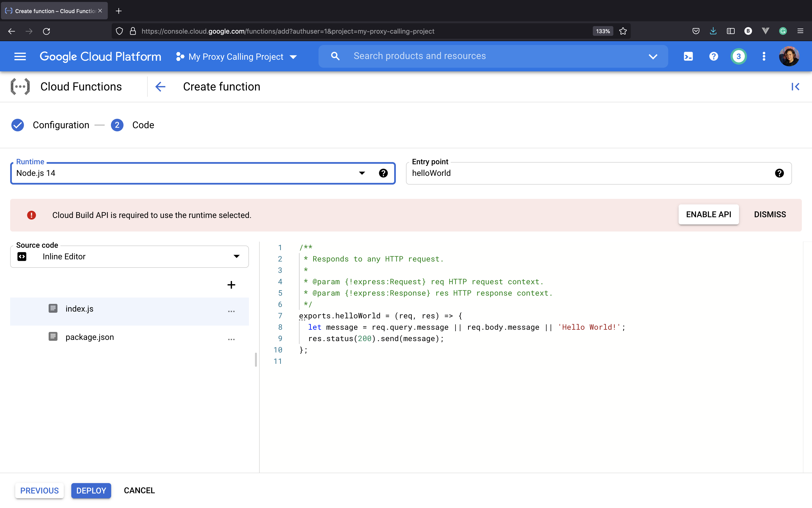Click the tracking protection shield icon
The image size is (812, 508).
pos(119,31)
